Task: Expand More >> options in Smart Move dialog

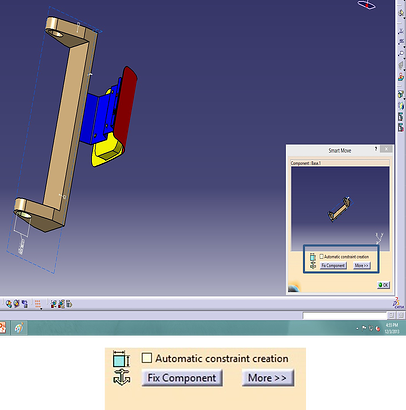Action: point(361,265)
